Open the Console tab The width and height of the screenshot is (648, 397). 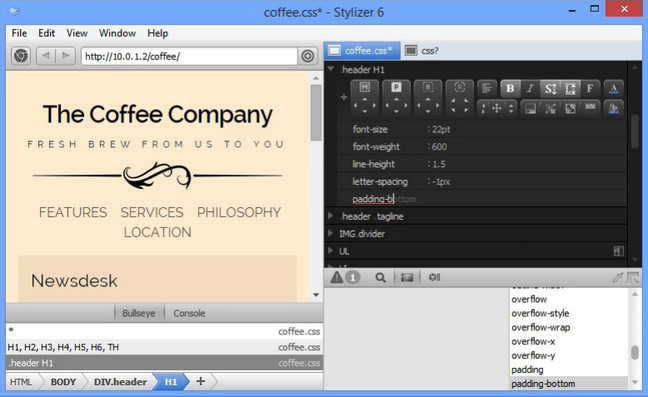(189, 313)
